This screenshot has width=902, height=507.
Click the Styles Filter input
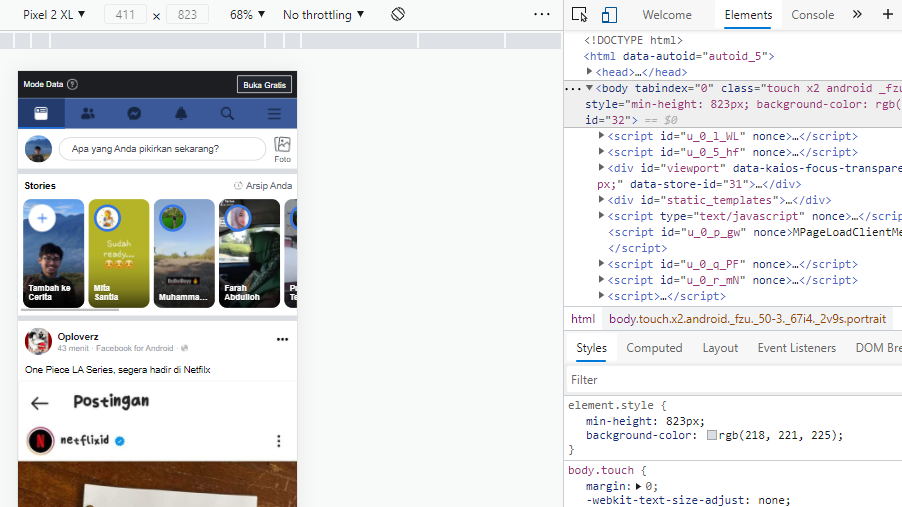click(x=734, y=380)
